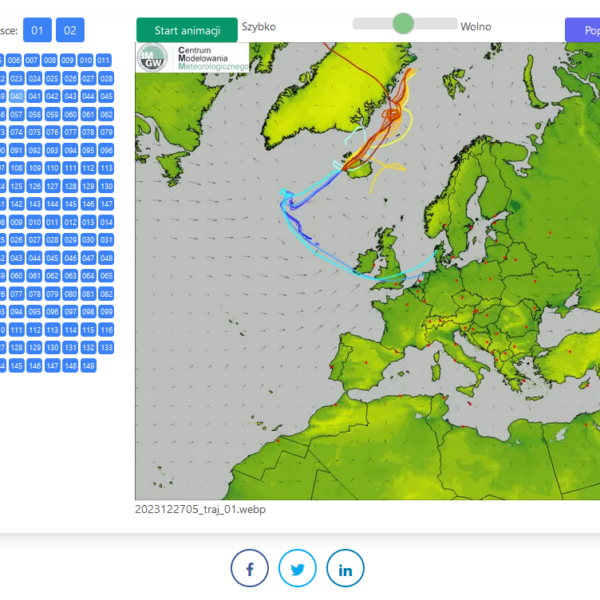Share the page on Facebook
Viewport: 600px width, 600px height.
click(x=250, y=568)
